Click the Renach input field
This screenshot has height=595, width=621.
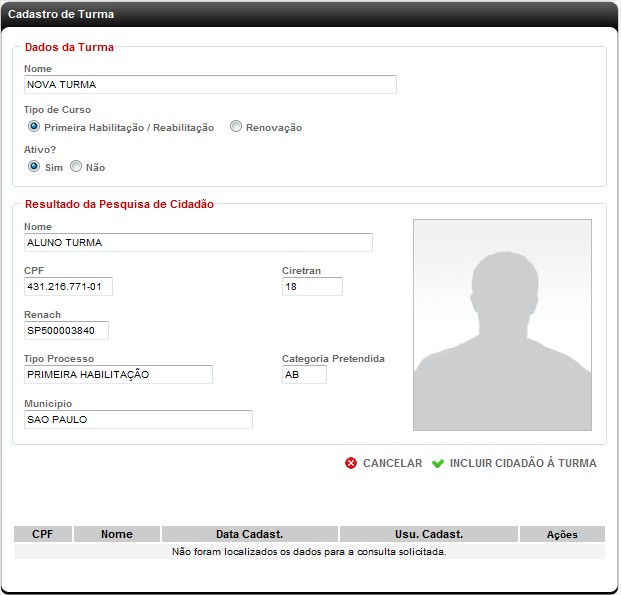(x=66, y=331)
